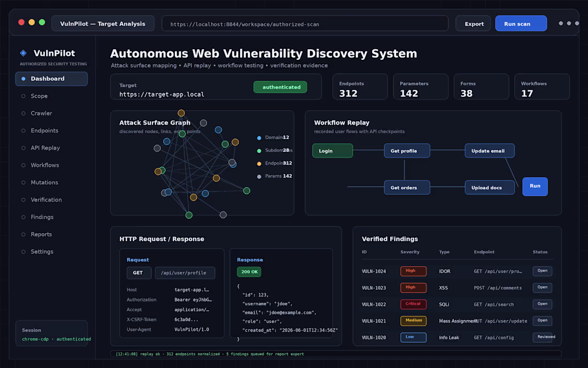
Task: Open the Parameters 142 stat card
Action: [420, 87]
